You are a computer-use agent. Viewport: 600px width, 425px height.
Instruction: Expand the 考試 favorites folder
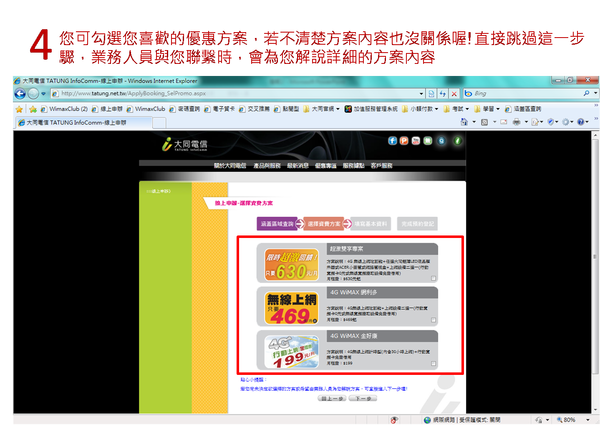coord(456,109)
